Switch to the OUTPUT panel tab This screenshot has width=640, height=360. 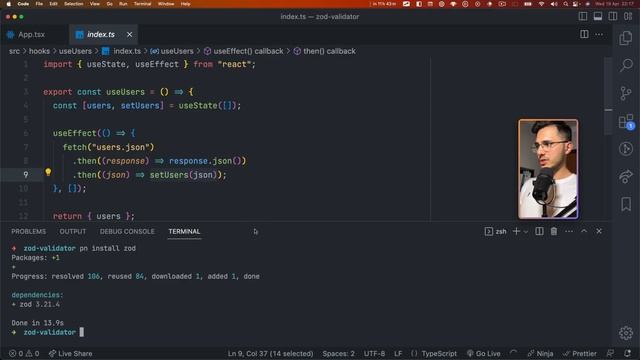click(x=73, y=231)
